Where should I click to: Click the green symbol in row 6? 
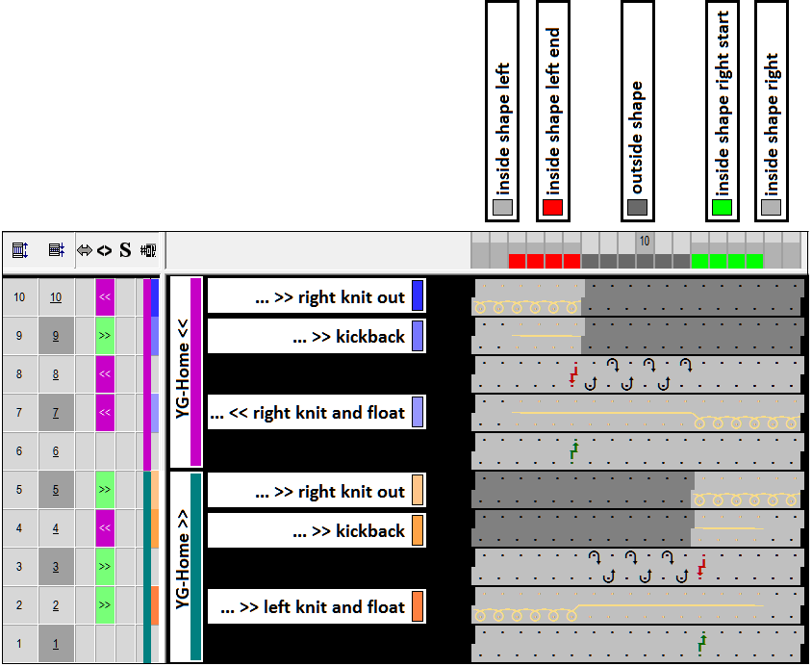pos(573,450)
